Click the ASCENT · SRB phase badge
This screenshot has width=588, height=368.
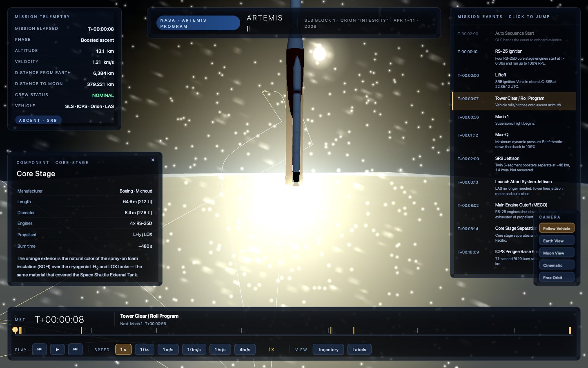(x=38, y=120)
